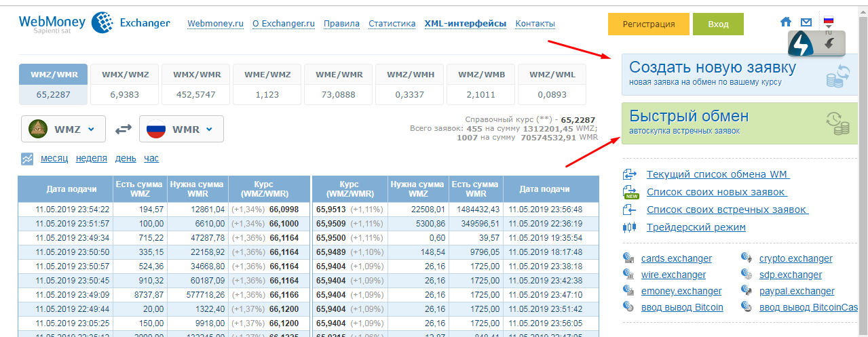The width and height of the screenshot is (868, 337).
Task: Open the paypal.exchanger link
Action: point(797,291)
